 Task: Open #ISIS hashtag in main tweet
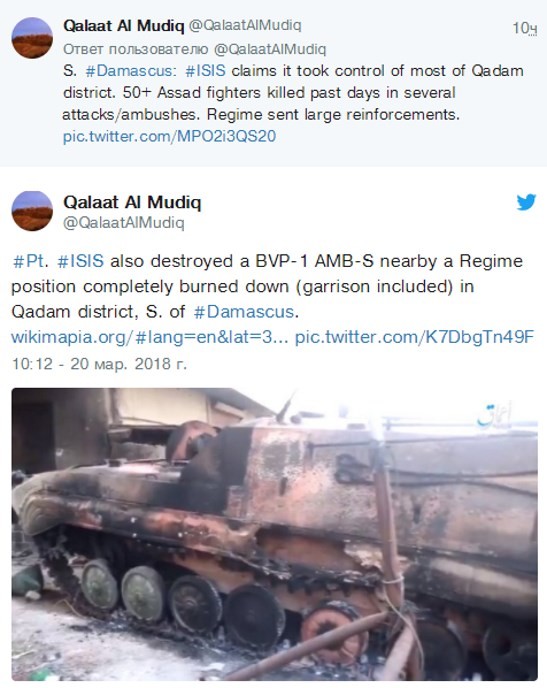(81, 261)
